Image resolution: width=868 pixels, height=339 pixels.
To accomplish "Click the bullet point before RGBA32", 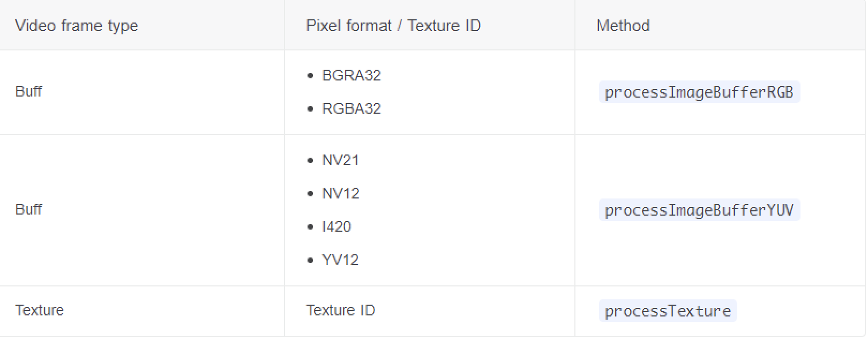I will pyautogui.click(x=310, y=109).
